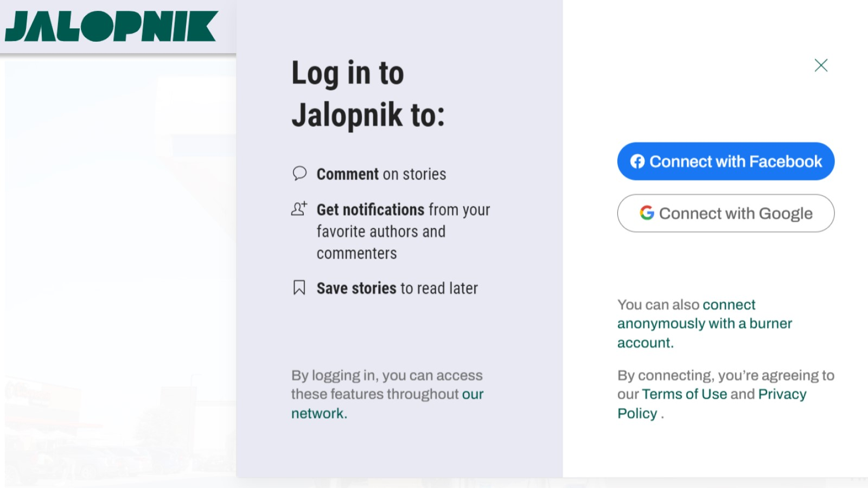The height and width of the screenshot is (488, 868).
Task: Click the "Log in to Jalopnik to:" heading
Action: pyautogui.click(x=368, y=94)
